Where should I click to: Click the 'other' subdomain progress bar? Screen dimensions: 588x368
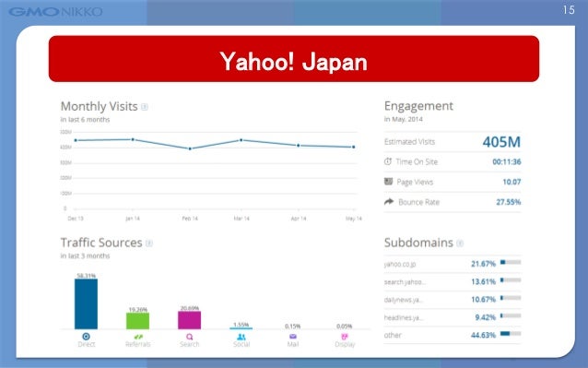coord(511,334)
